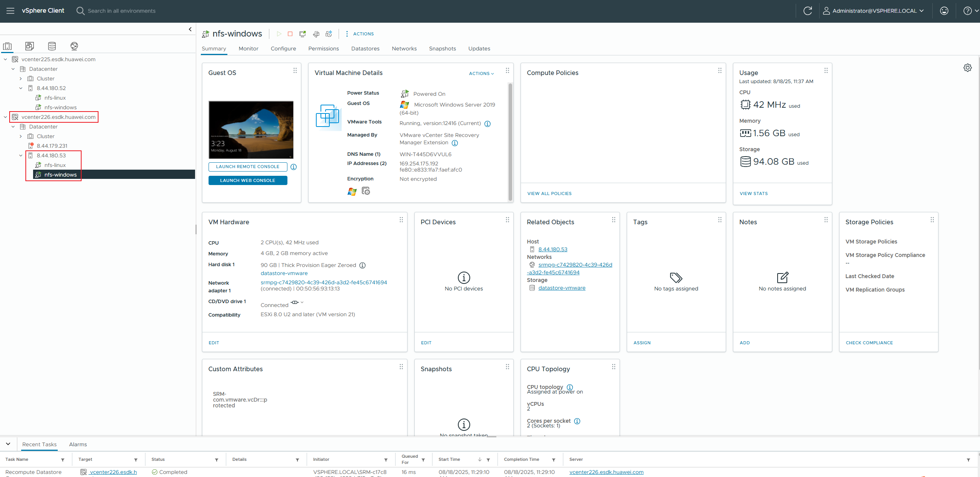Click the Notes card drag handle

826,220
